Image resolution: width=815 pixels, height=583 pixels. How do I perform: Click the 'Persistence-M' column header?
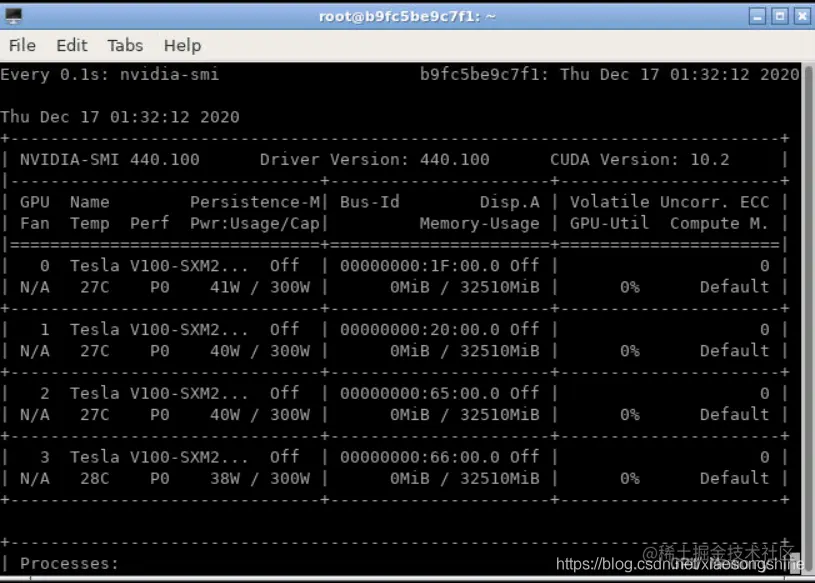[255, 202]
